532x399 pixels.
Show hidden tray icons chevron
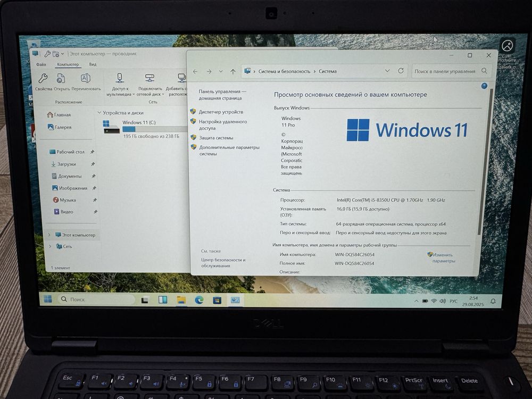[x=416, y=301]
